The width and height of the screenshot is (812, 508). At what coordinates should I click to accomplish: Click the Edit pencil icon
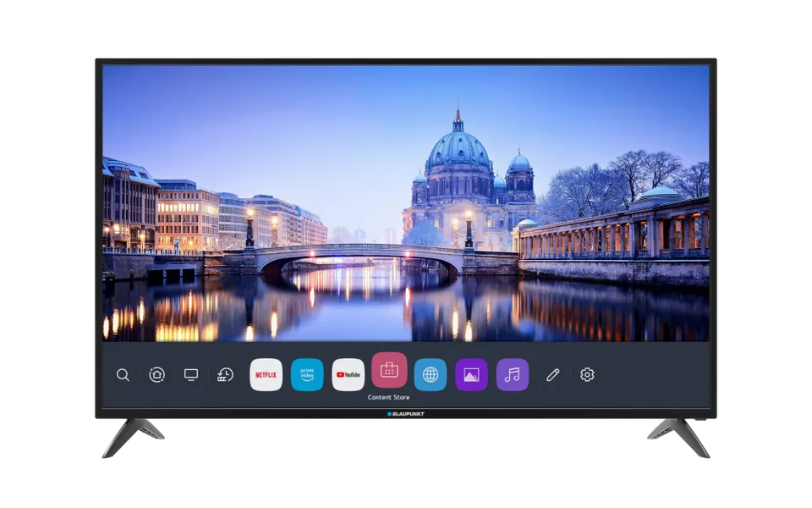point(553,375)
